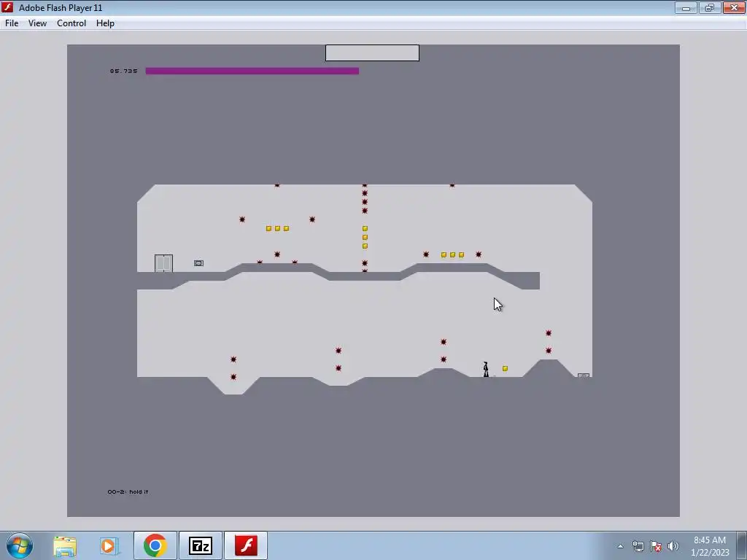The image size is (747, 560).
Task: Click the Action Center flag icon
Action: click(656, 546)
